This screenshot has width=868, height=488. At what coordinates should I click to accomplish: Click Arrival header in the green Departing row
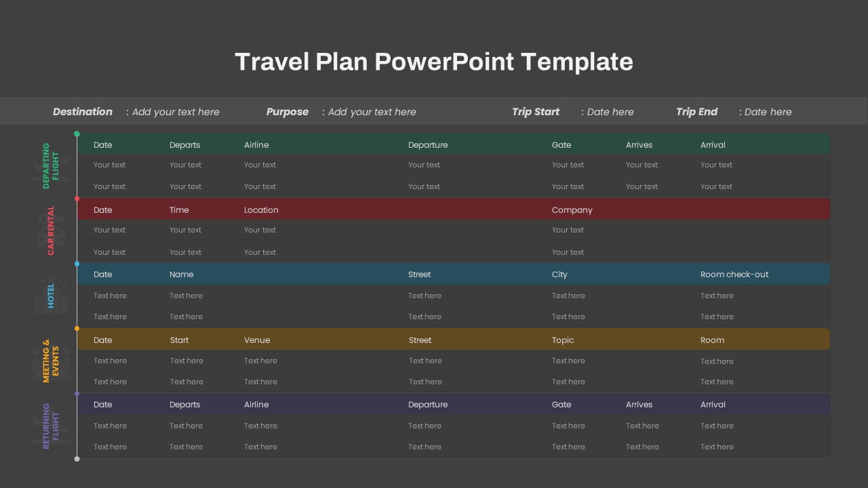pyautogui.click(x=713, y=145)
